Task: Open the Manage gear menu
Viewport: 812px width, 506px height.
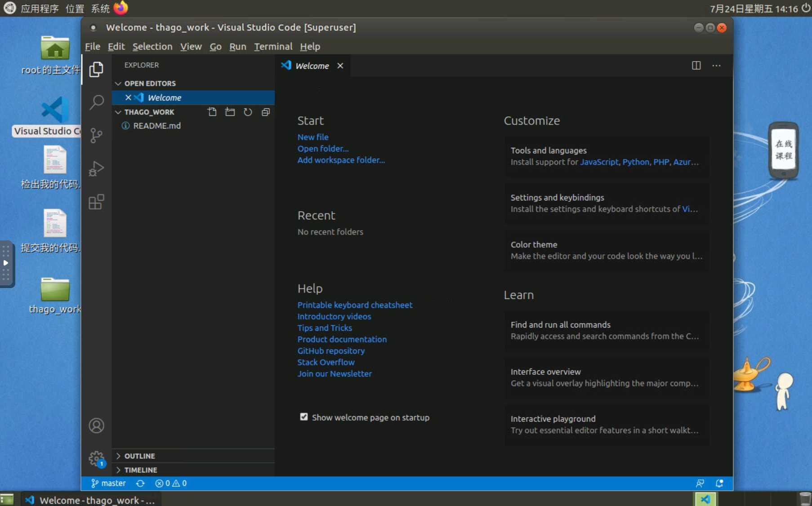Action: tap(96, 458)
